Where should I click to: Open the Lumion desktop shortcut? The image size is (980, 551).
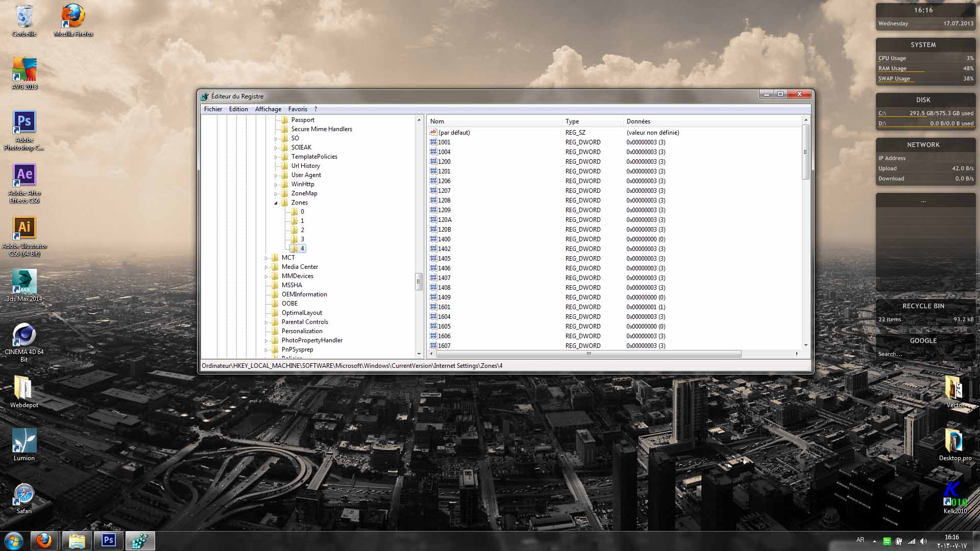[x=24, y=445]
